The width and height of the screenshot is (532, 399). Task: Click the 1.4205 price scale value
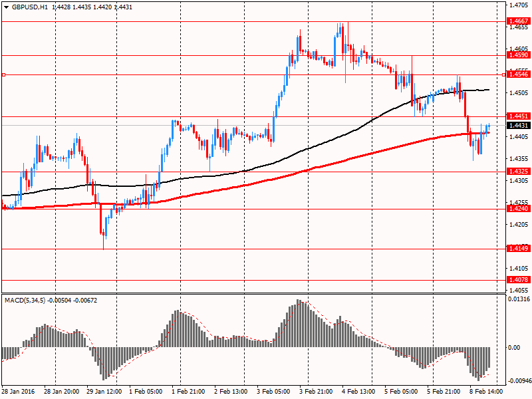click(x=519, y=225)
